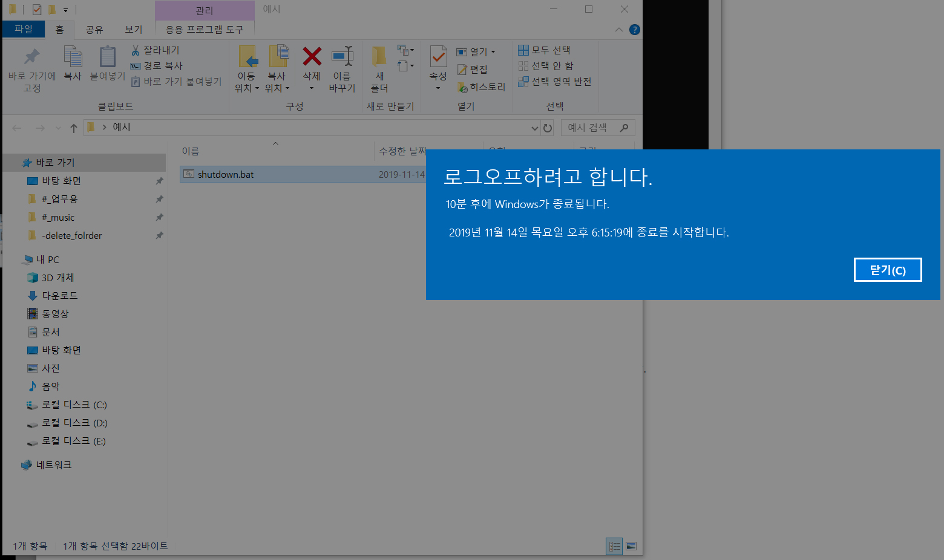944x560 pixels.
Task: Click the ribbon collapse chevron
Action: tap(618, 30)
